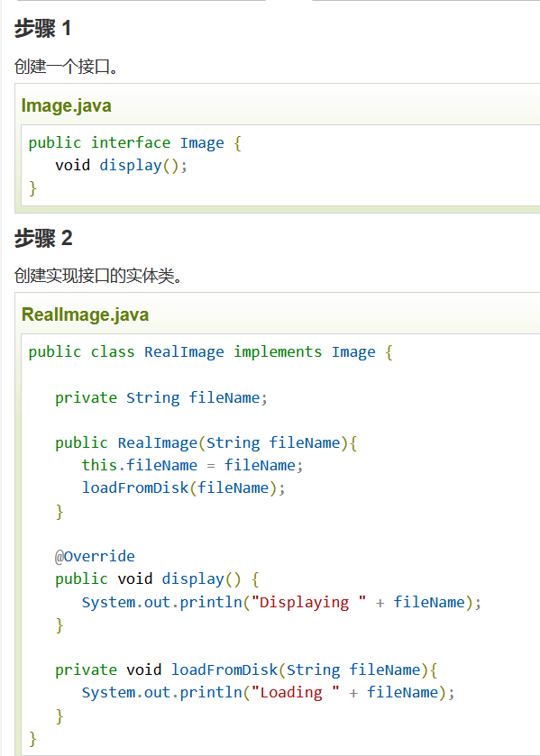Click the code line "public interface Image {"
The width and height of the screenshot is (540, 756).
coord(135,142)
